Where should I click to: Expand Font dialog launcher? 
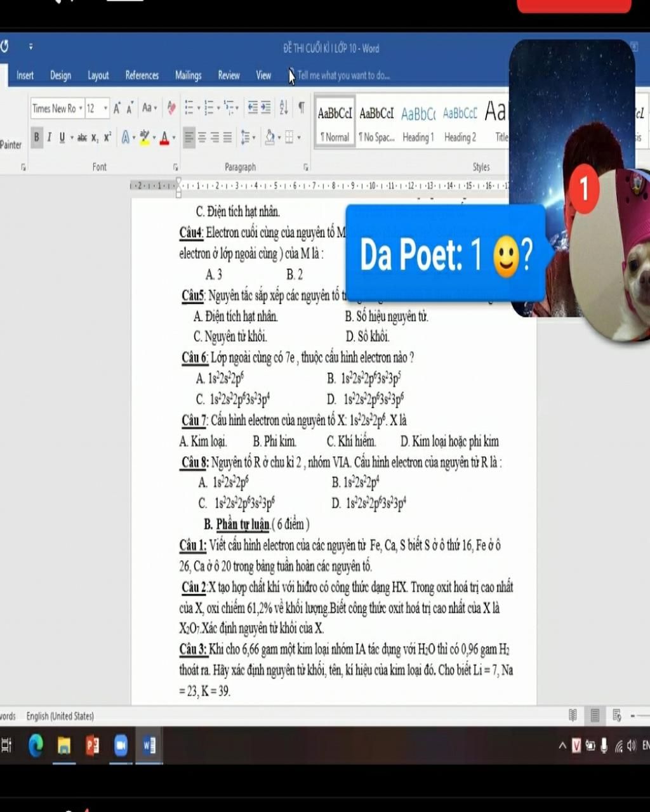coord(176,167)
